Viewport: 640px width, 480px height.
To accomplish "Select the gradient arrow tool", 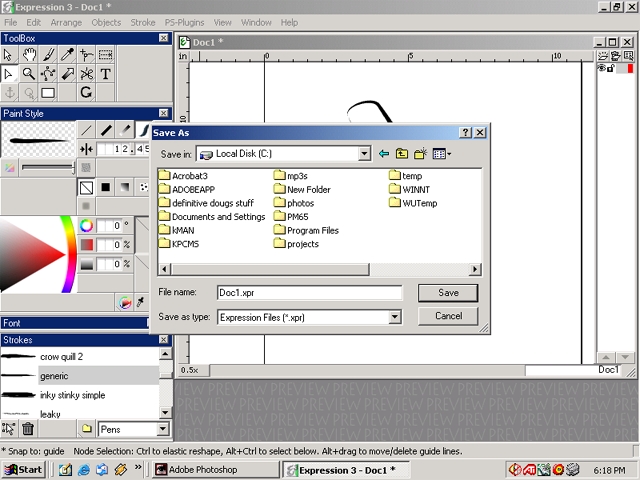I will point(67,74).
